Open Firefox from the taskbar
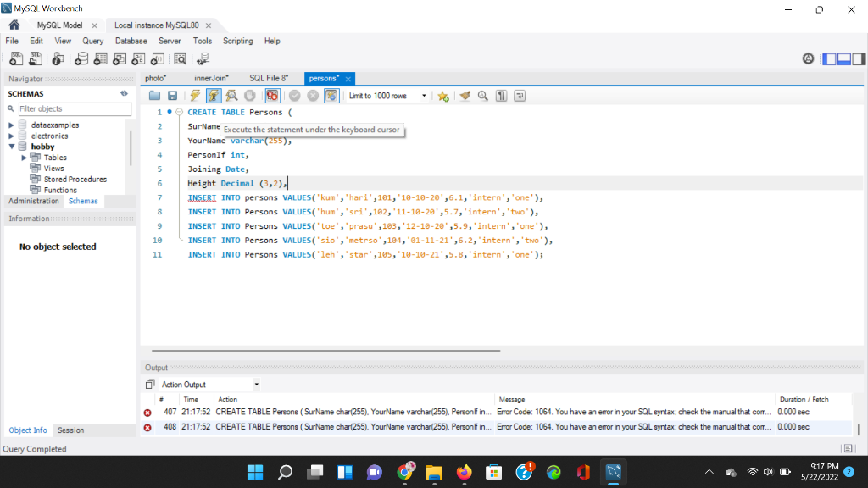This screenshot has height=488, width=868. coord(464,473)
